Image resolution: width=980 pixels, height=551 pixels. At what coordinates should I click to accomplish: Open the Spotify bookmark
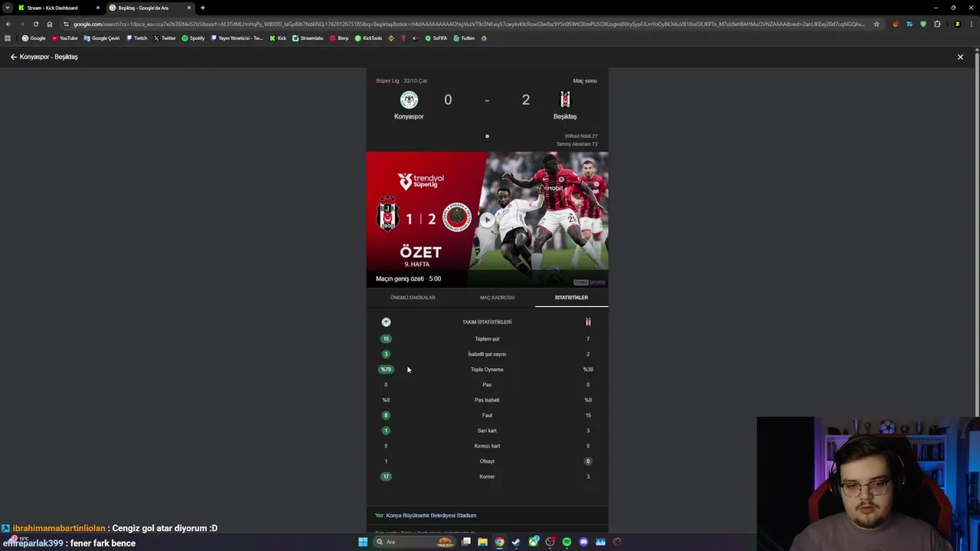click(194, 38)
